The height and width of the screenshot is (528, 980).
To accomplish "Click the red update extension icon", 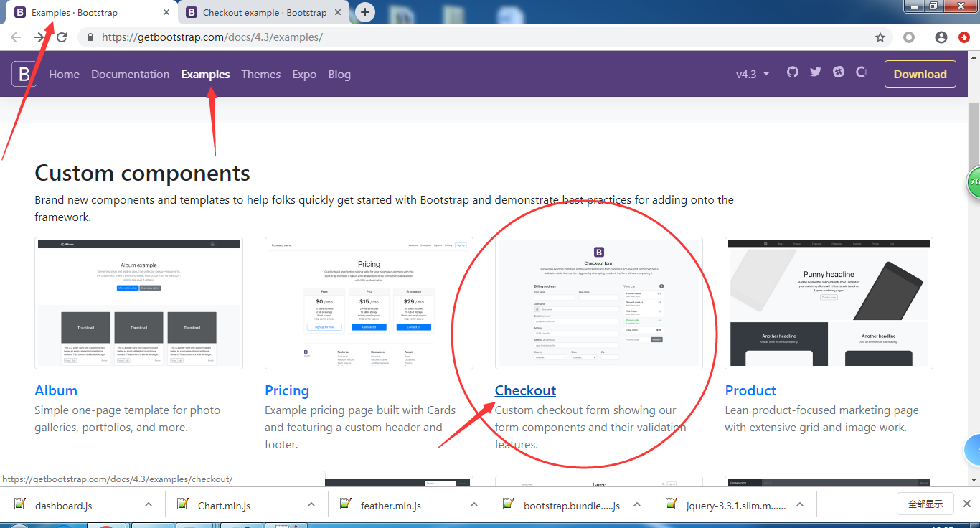I will [964, 37].
